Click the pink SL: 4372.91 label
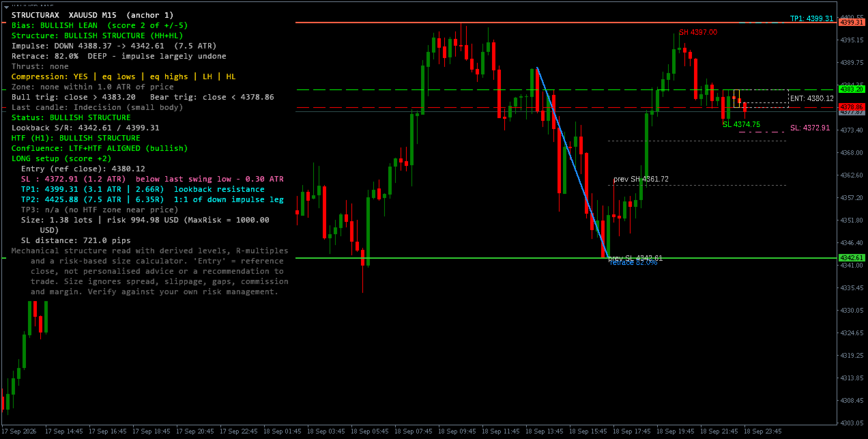This screenshot has height=439, width=868. point(810,128)
